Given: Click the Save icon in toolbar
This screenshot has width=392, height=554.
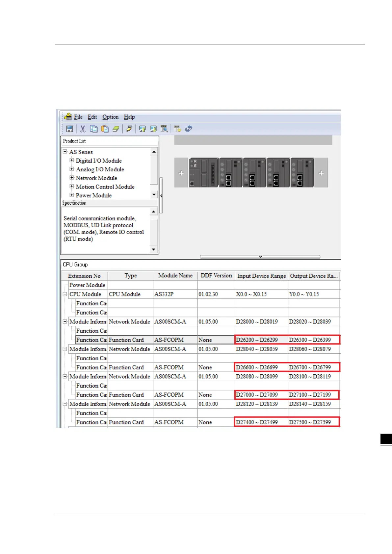Looking at the screenshot, I should tap(69, 129).
